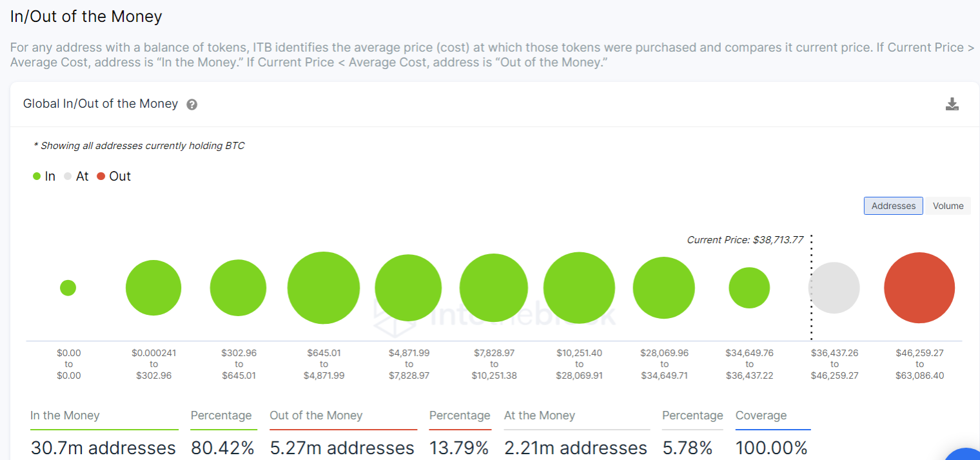
Task: Click the $10,251.40 to $28,069.91 range label
Action: click(x=579, y=364)
